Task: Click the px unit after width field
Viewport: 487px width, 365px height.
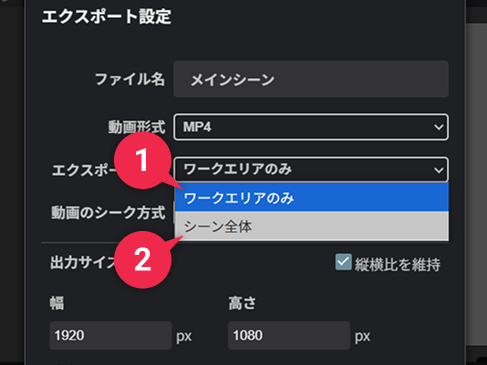Action: (x=184, y=336)
